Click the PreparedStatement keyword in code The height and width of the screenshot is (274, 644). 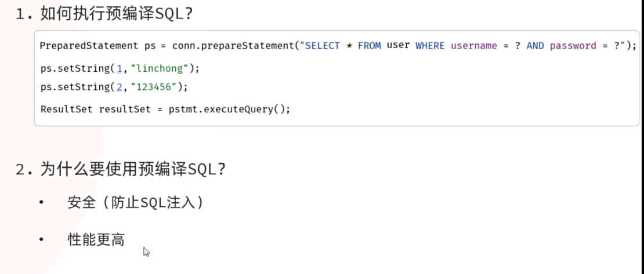(89, 46)
